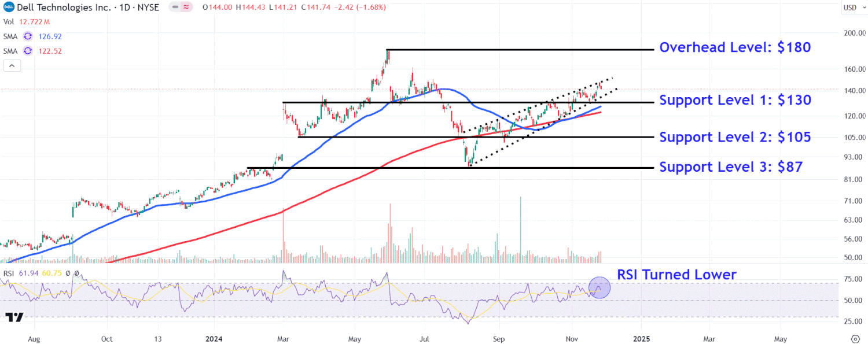This screenshot has width=868, height=344.
Task: Click the 'Support Level 2: $105' annotation text
Action: coord(735,137)
